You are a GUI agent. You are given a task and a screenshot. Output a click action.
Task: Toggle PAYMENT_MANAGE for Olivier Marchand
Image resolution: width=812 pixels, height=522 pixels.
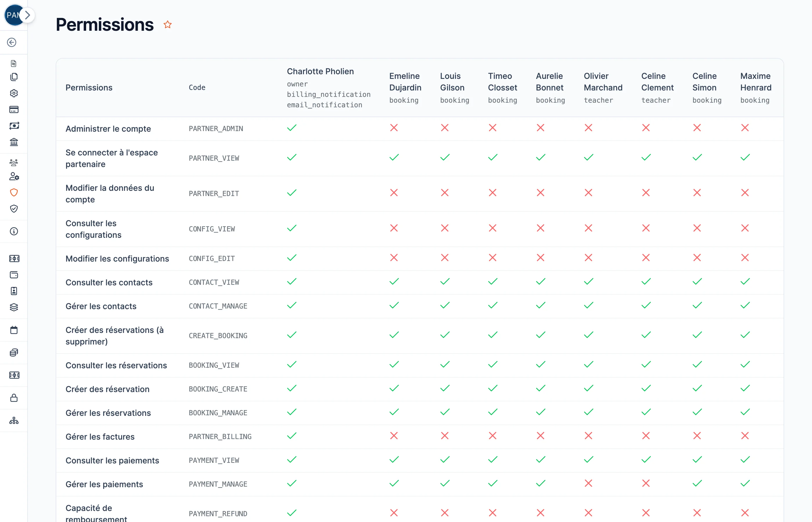(588, 483)
